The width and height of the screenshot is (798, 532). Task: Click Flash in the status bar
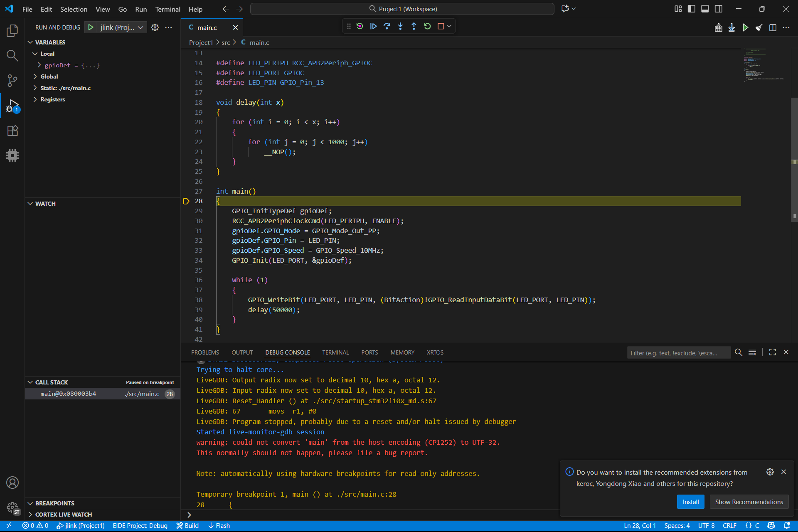[219, 526]
